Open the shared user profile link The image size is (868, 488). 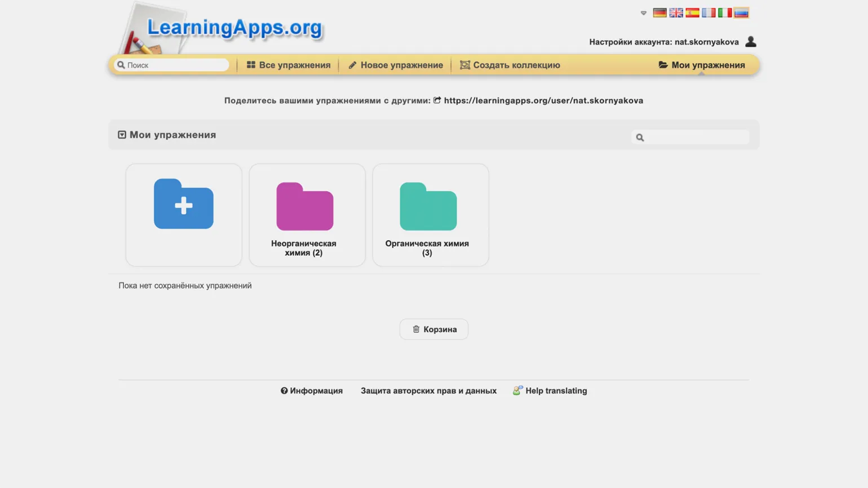pyautogui.click(x=543, y=100)
